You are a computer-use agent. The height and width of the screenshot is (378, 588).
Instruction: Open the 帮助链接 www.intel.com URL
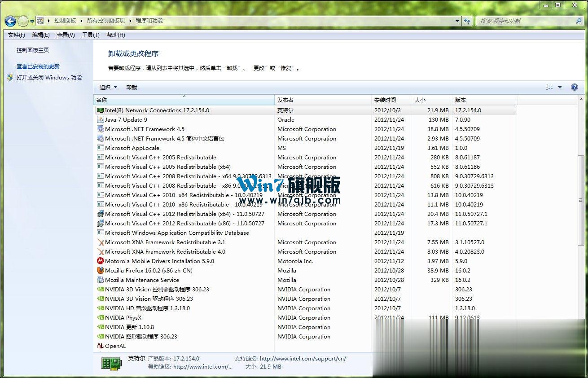point(203,366)
